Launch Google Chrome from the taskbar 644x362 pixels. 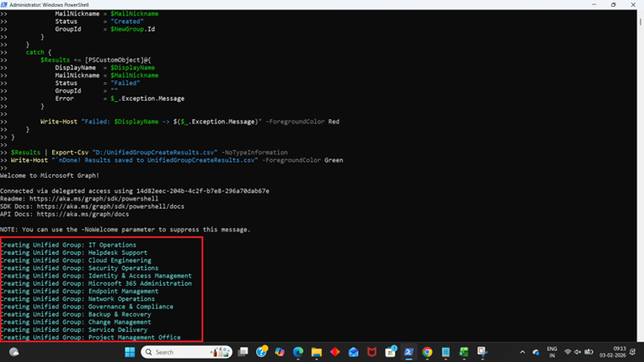427,352
